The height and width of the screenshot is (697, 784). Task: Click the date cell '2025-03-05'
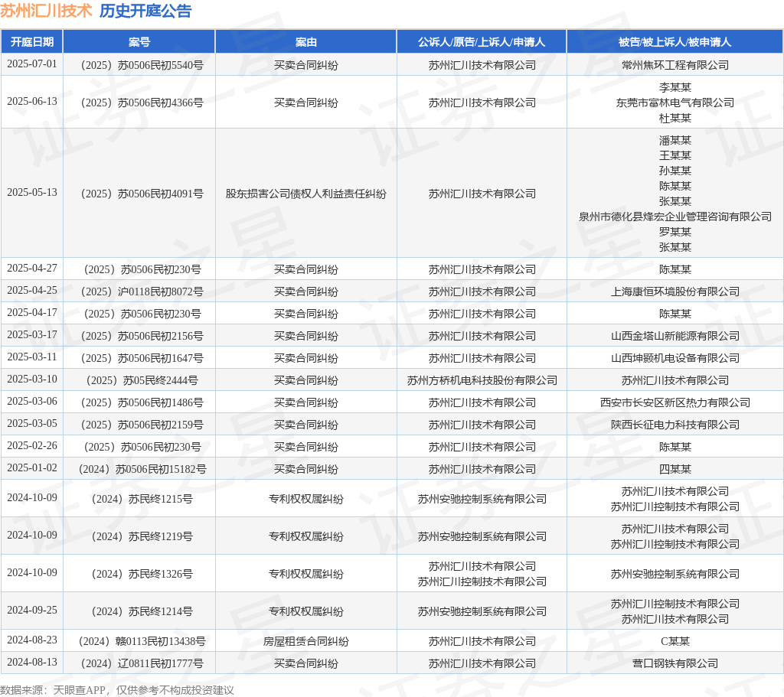point(32,424)
